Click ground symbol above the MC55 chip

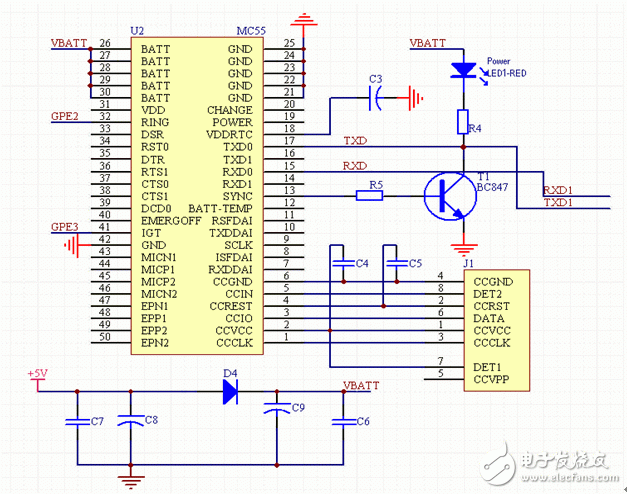305,21
